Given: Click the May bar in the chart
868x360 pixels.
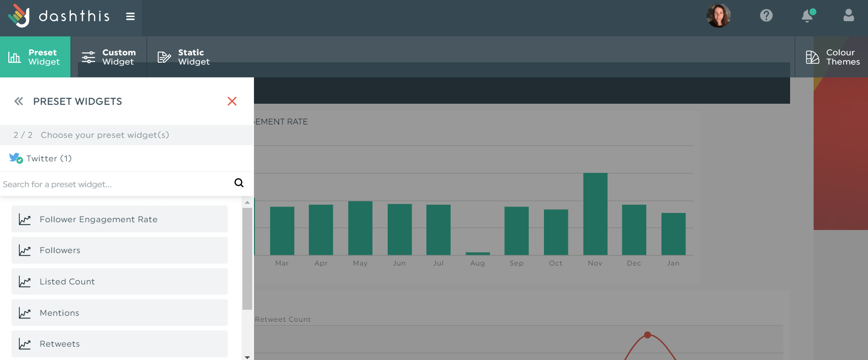Looking at the screenshot, I should coord(360,228).
